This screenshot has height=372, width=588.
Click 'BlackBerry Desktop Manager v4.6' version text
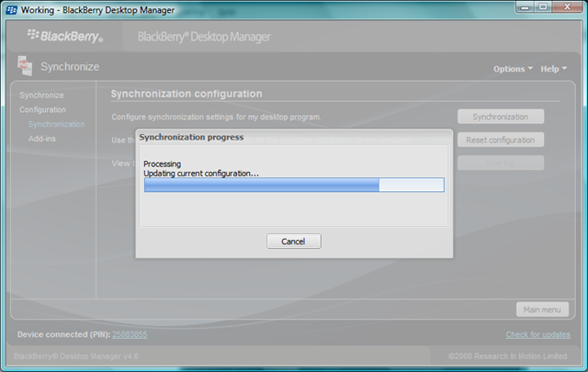(76, 355)
